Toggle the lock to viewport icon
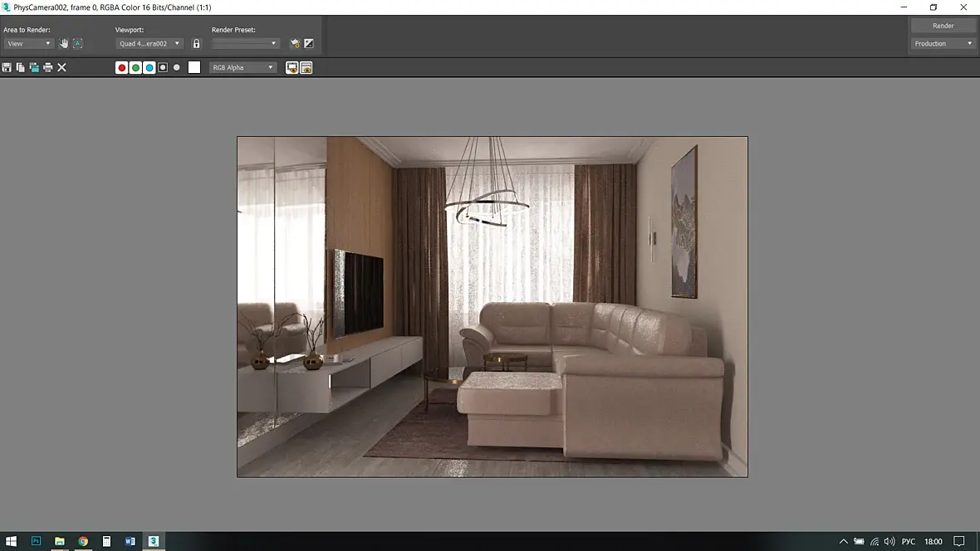This screenshot has width=980, height=551. coord(196,44)
